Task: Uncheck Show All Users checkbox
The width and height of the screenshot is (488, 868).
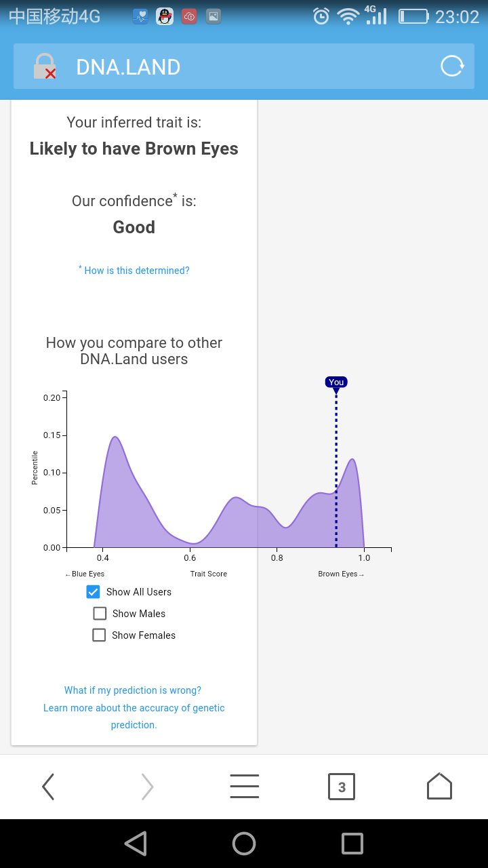Action: coord(94,592)
